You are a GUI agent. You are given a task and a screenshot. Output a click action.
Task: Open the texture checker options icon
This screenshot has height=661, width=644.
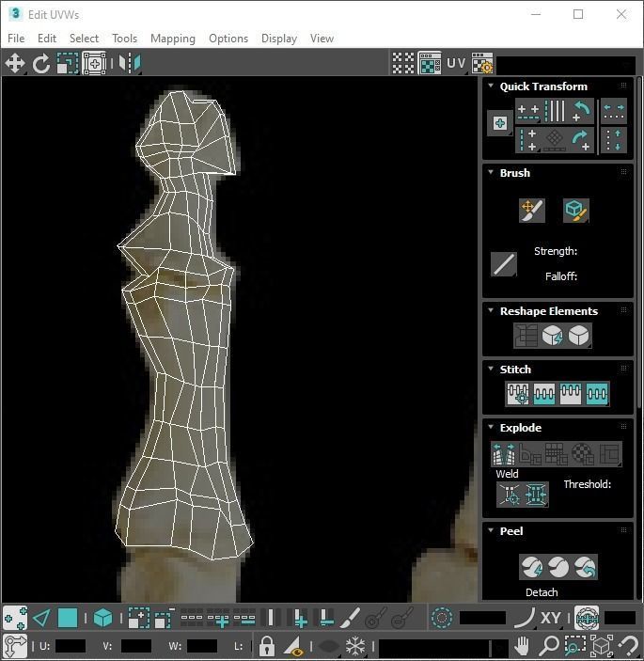(482, 64)
